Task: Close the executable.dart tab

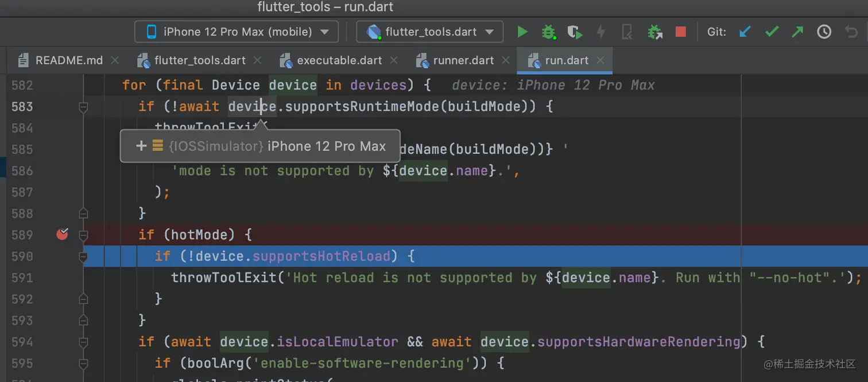Action: tap(393, 60)
